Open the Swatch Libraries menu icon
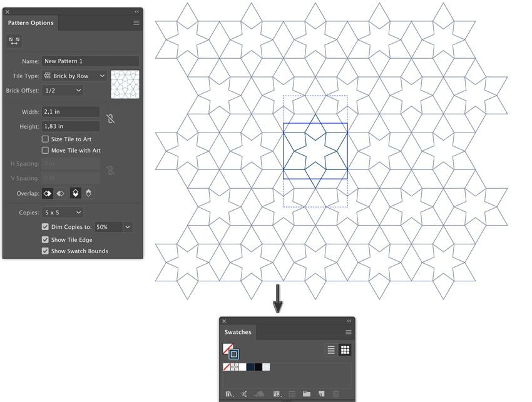Viewport: 532px width, 402px height. 229,393
